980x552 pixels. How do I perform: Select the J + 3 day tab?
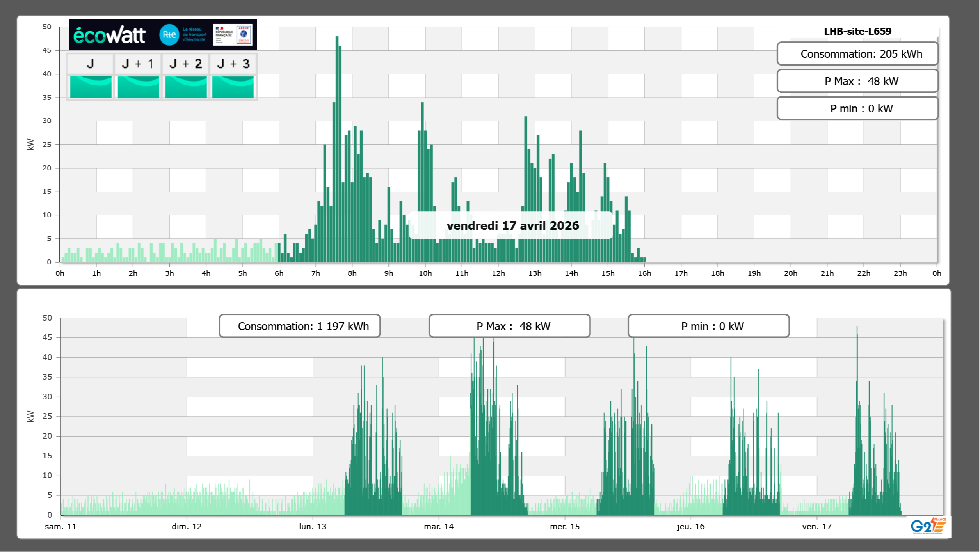233,64
